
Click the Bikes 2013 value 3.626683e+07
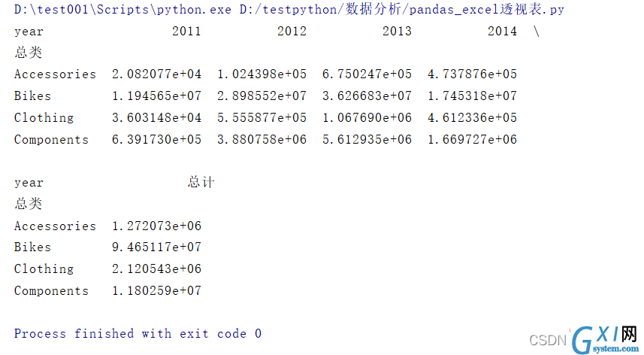tap(367, 96)
